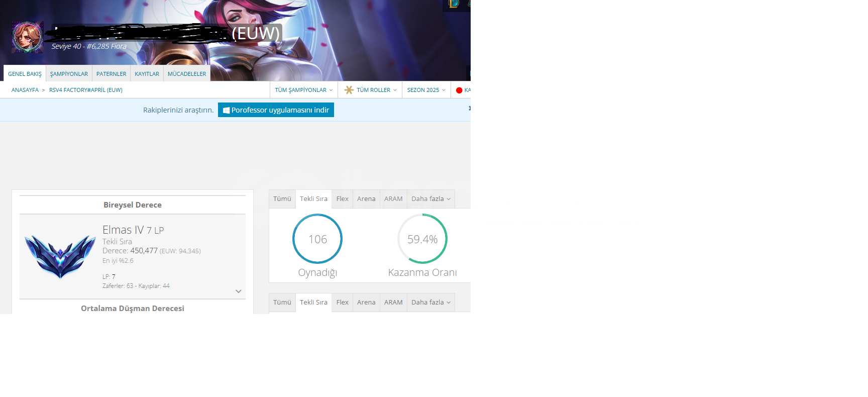
Task: Click the "Oynadığı" label
Action: 317,273
